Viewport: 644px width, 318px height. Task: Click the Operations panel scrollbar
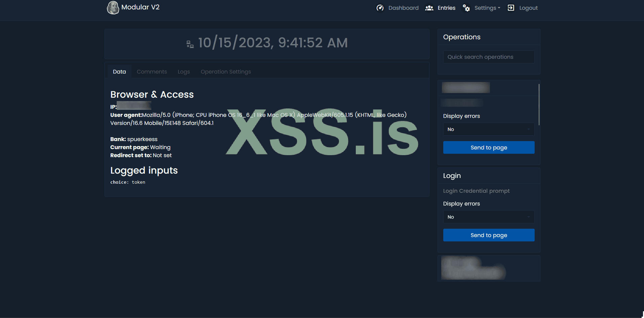coord(539,104)
